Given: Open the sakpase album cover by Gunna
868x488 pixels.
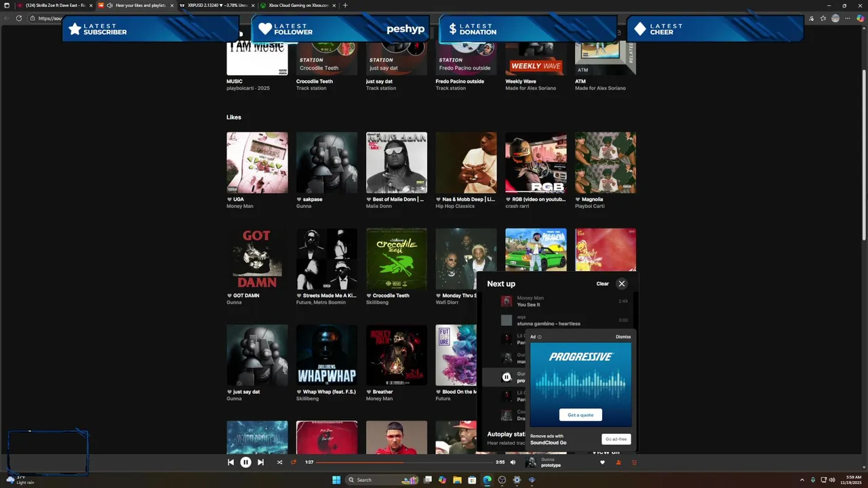Looking at the screenshot, I should [327, 163].
